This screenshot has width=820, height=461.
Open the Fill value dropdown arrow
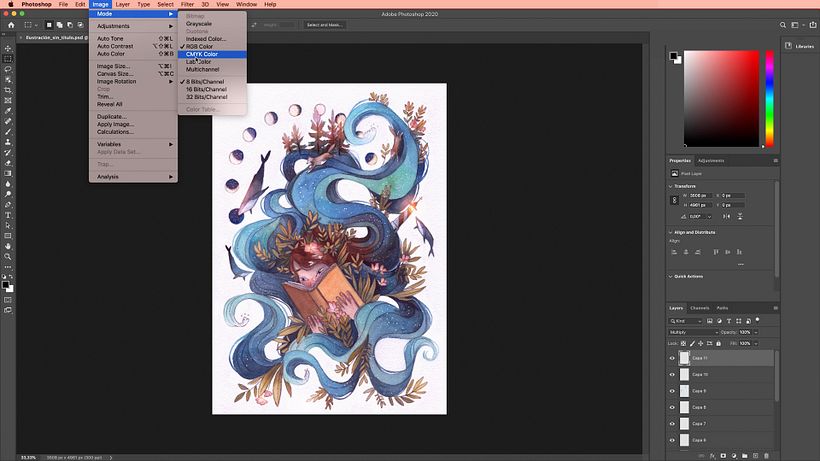pos(756,343)
